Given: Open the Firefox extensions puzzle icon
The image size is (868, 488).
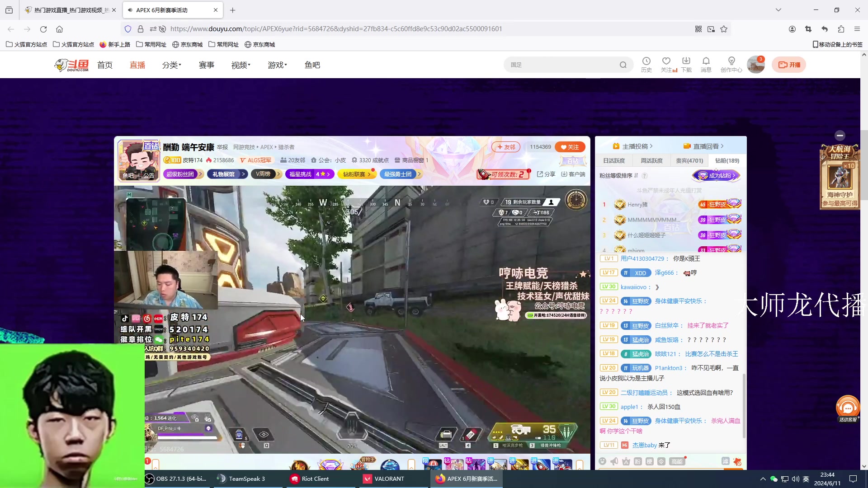Looking at the screenshot, I should [841, 29].
